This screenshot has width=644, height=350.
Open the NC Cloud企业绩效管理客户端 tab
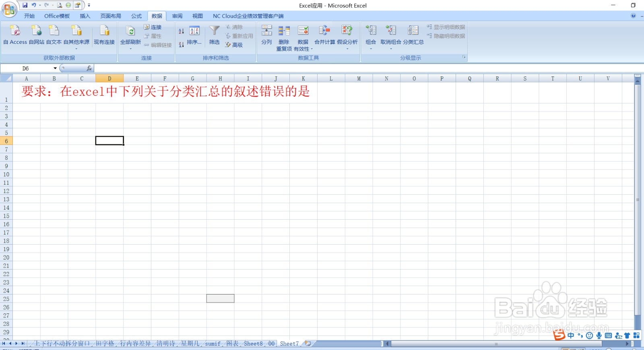coord(248,16)
